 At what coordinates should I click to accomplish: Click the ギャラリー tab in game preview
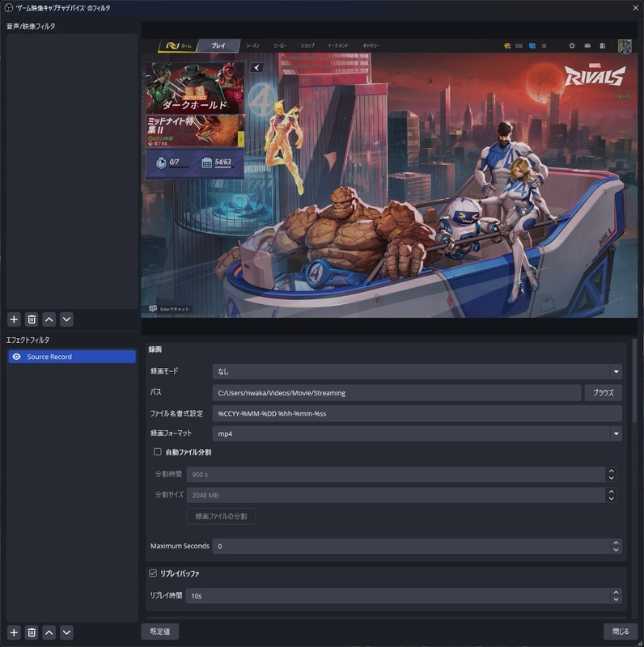pos(371,46)
